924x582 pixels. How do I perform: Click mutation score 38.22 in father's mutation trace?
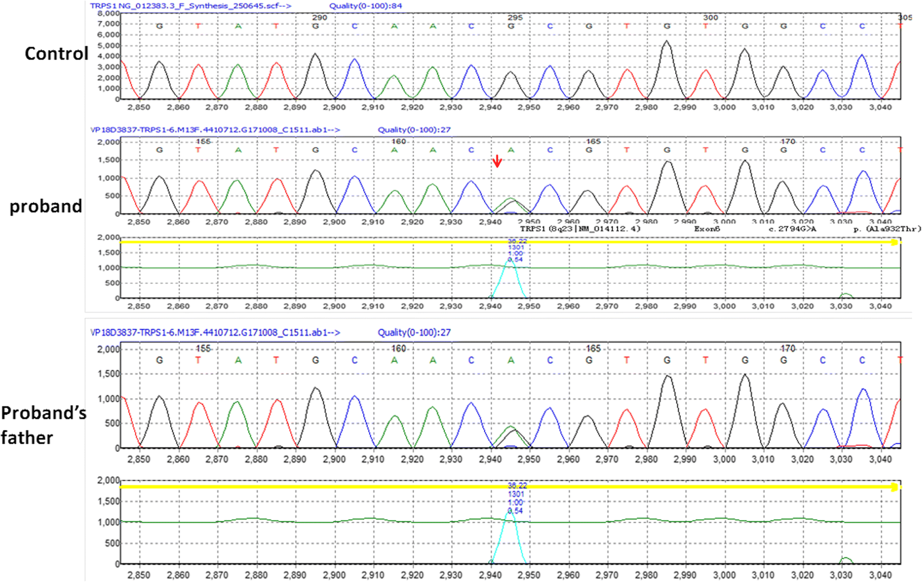[x=517, y=486]
